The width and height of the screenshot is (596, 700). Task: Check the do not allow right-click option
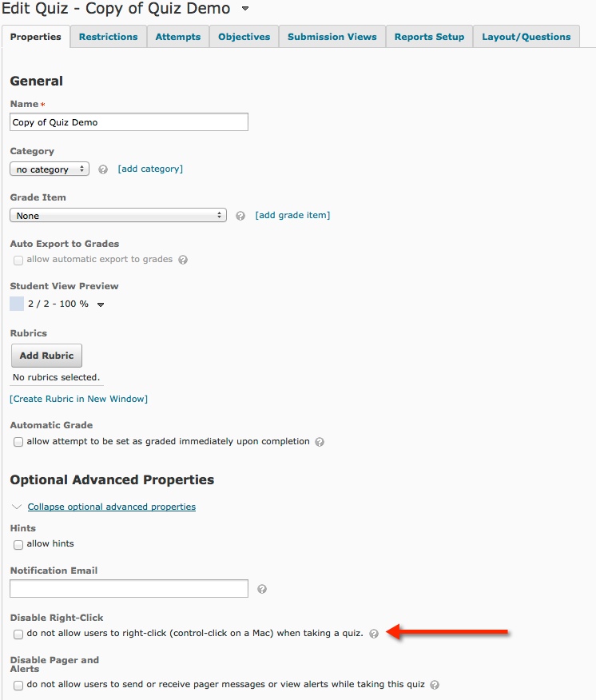pos(18,634)
